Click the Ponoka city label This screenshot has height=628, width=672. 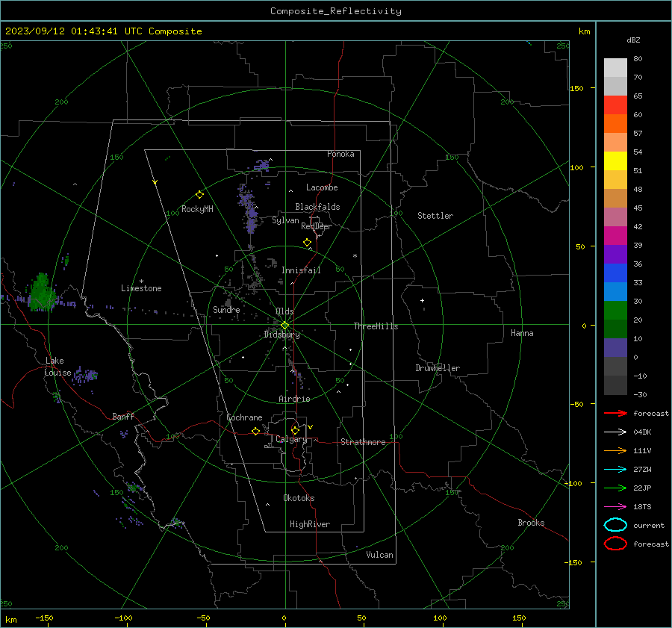pyautogui.click(x=340, y=154)
